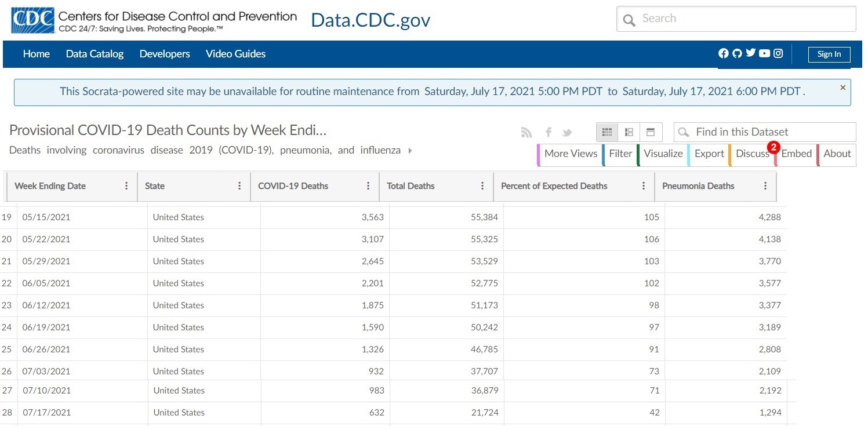The height and width of the screenshot is (430, 868).
Task: Open the Export panel
Action: [x=709, y=154]
